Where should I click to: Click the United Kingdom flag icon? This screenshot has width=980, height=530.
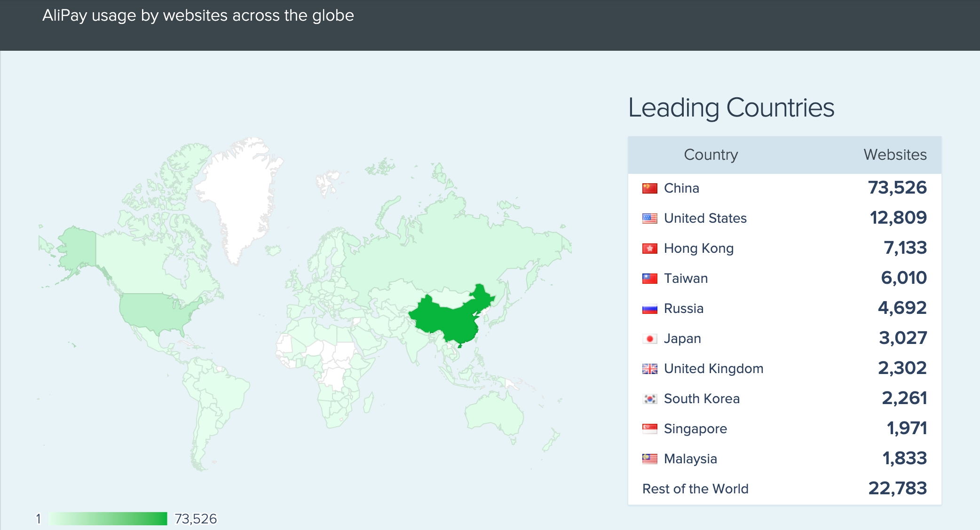tap(649, 369)
